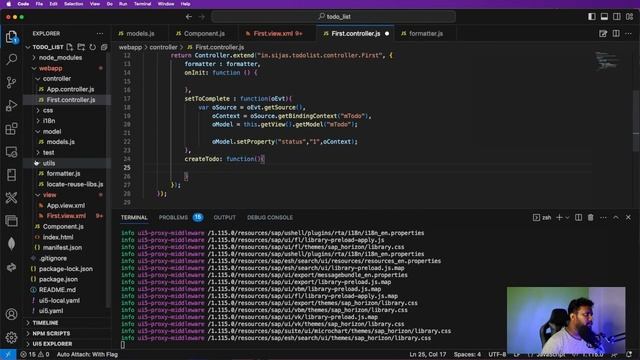This screenshot has height=360, width=640.
Task: Toggle Auto Attach: With Flag setting
Action: coord(87,355)
